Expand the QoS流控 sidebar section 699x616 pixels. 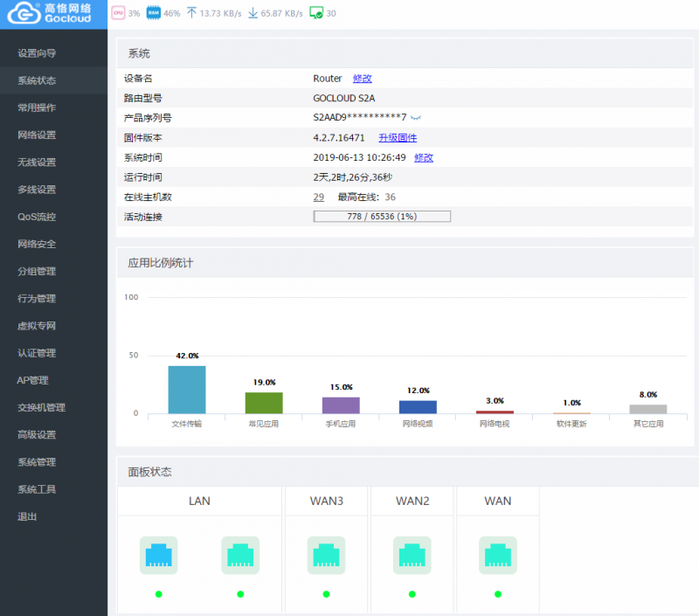click(37, 217)
